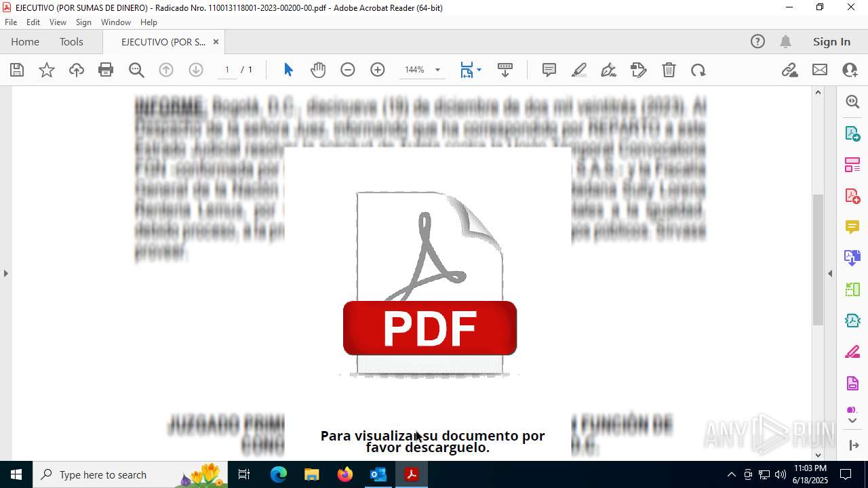Viewport: 868px width, 488px height.
Task: Open the share with others person icon
Action: (850, 70)
